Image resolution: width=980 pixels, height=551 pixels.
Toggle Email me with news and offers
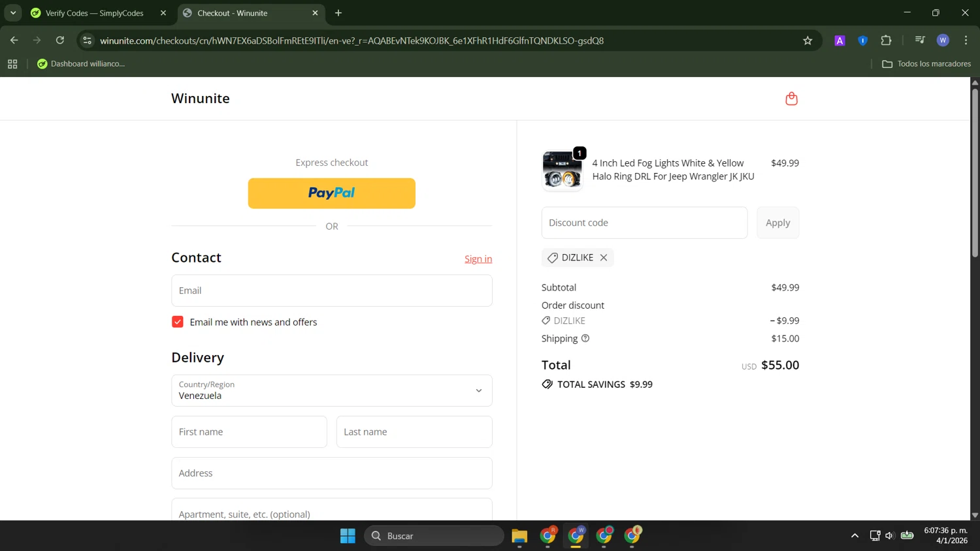[x=178, y=322]
